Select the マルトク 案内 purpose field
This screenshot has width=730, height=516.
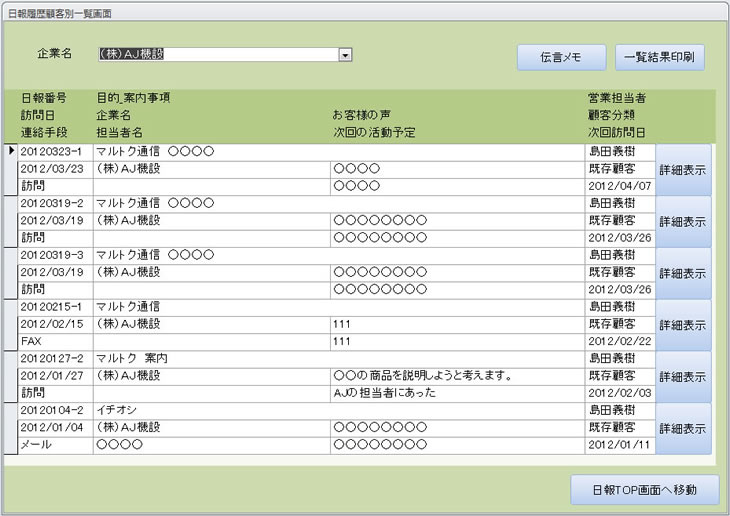338,359
